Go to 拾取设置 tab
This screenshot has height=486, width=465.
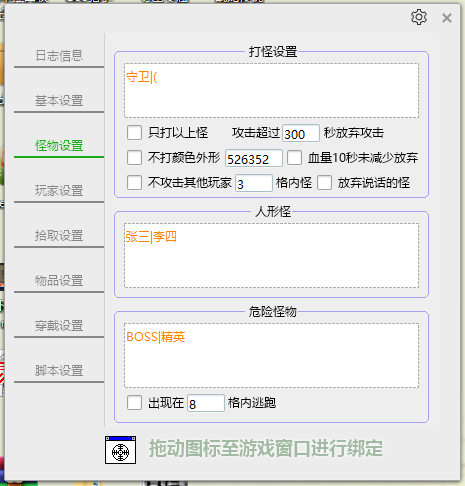coord(59,236)
